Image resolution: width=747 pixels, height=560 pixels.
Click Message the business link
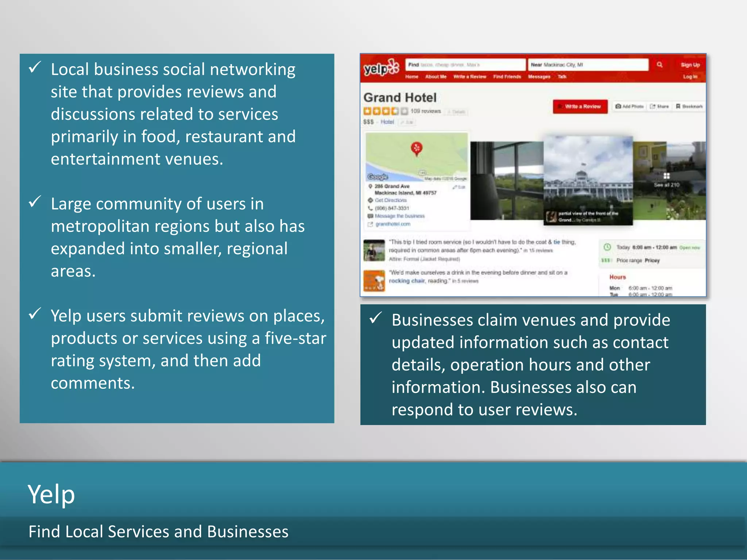(x=400, y=216)
